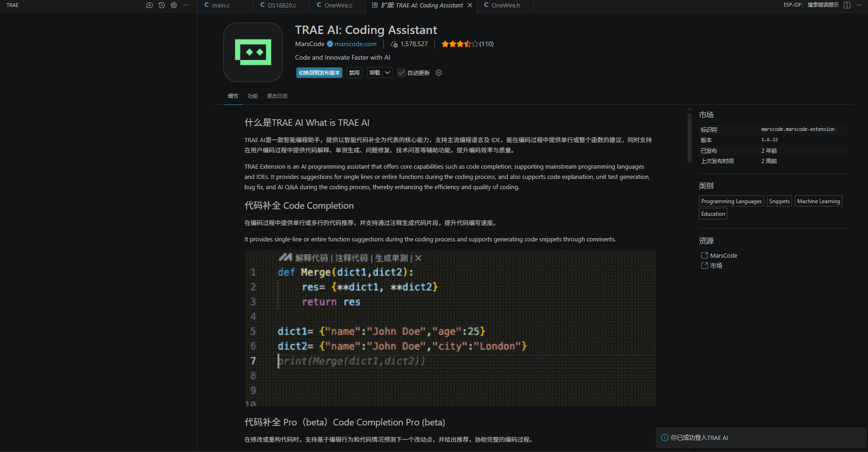The width and height of the screenshot is (868, 452).
Task: Click the verified publisher badge
Action: 330,44
